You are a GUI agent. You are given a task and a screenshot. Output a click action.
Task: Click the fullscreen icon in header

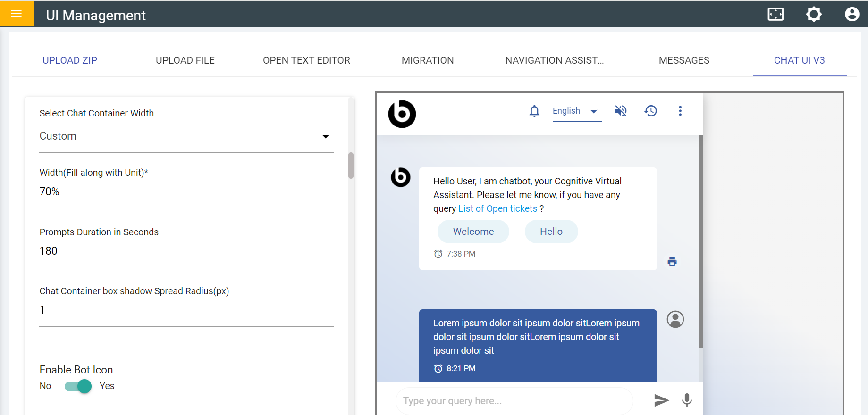click(x=775, y=14)
